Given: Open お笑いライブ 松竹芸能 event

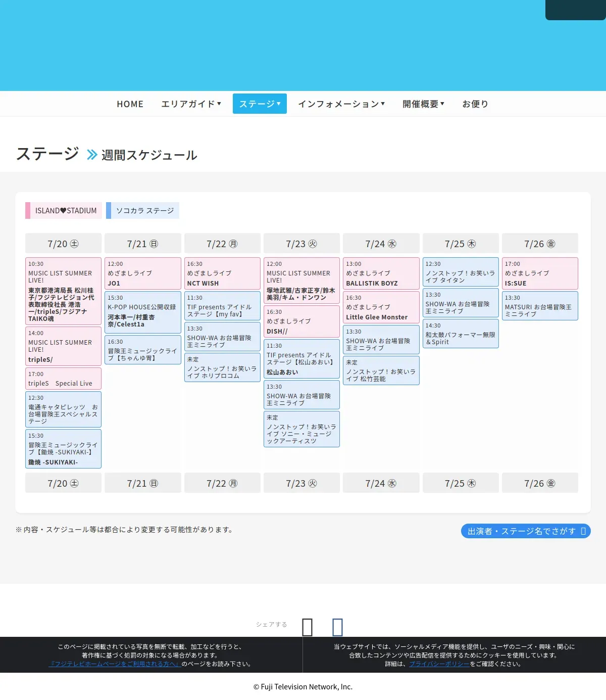Looking at the screenshot, I should [381, 370].
